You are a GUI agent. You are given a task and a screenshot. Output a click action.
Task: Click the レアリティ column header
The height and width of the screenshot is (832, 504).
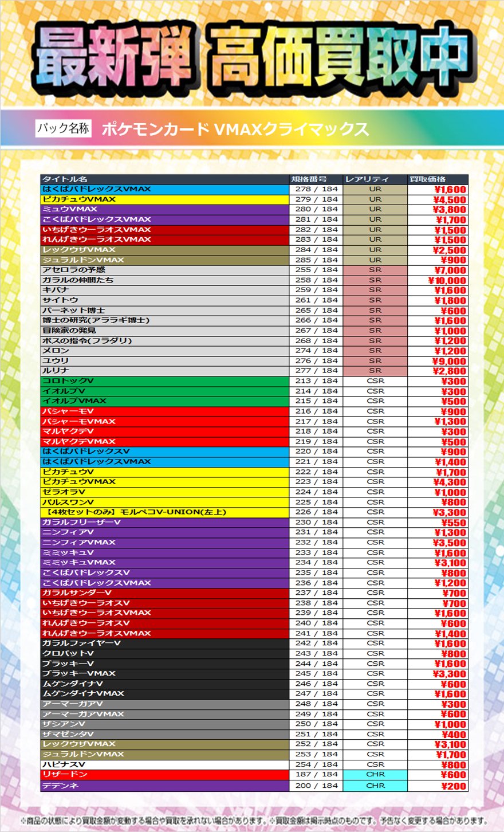click(x=375, y=179)
